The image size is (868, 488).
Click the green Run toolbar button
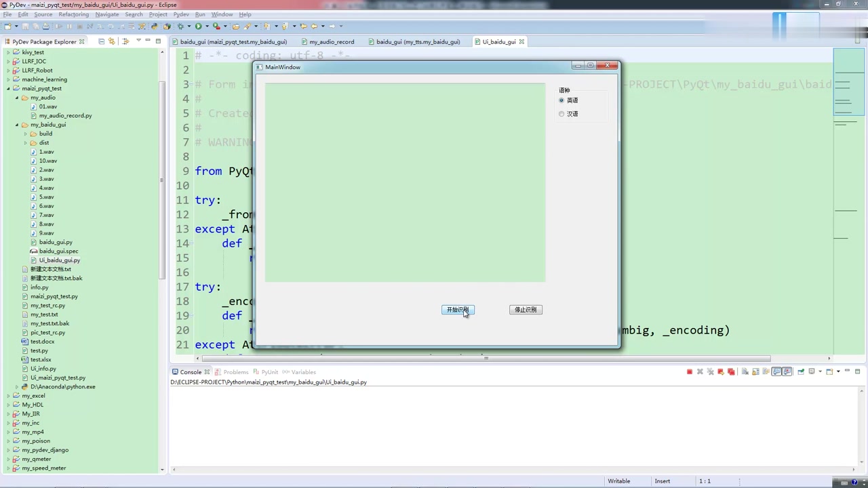(x=198, y=26)
